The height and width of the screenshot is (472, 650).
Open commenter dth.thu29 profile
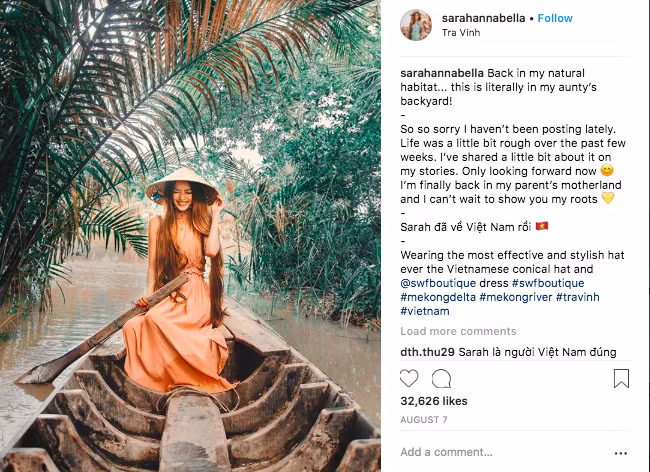pyautogui.click(x=428, y=352)
